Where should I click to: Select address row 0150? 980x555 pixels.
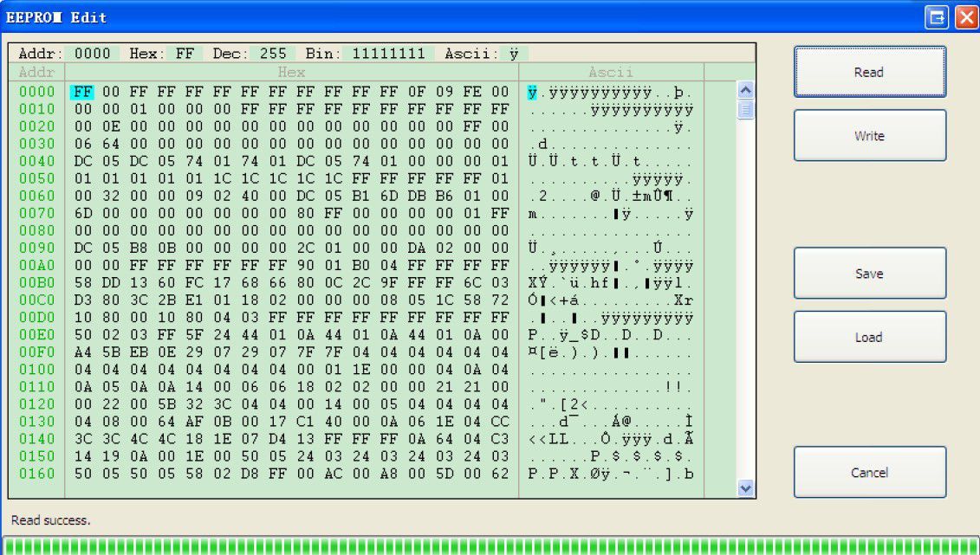[37, 456]
